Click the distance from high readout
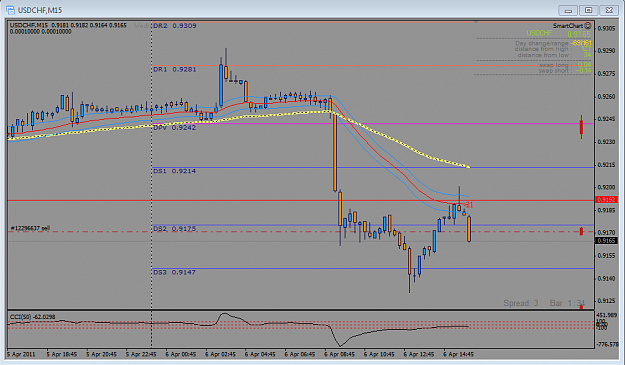The width and height of the screenshot is (625, 365). pyautogui.click(x=553, y=49)
